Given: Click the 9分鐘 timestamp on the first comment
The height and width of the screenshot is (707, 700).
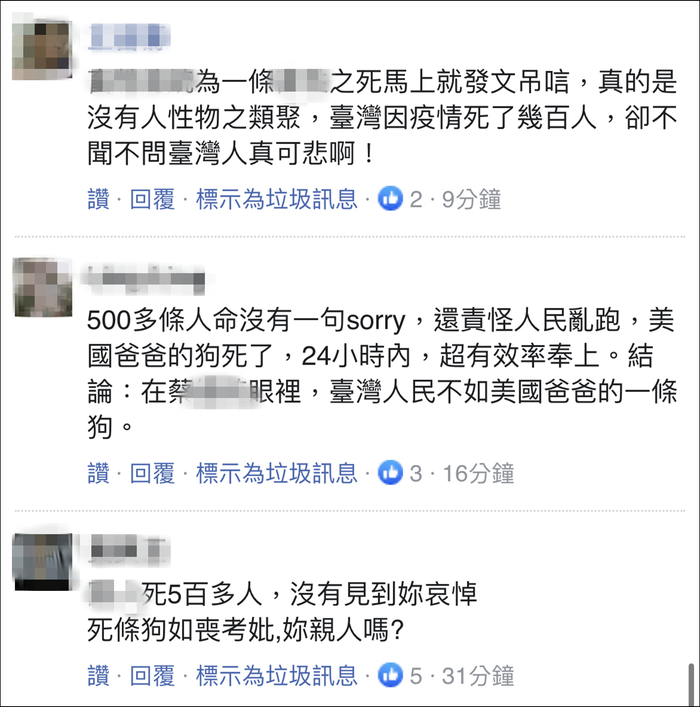Looking at the screenshot, I should [x=471, y=199].
